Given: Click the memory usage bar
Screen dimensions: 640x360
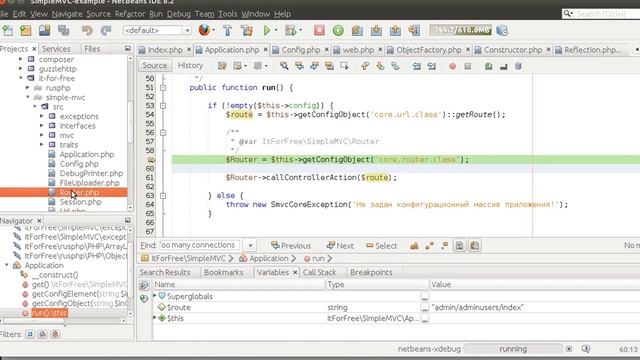Looking at the screenshot, I should coord(460,30).
